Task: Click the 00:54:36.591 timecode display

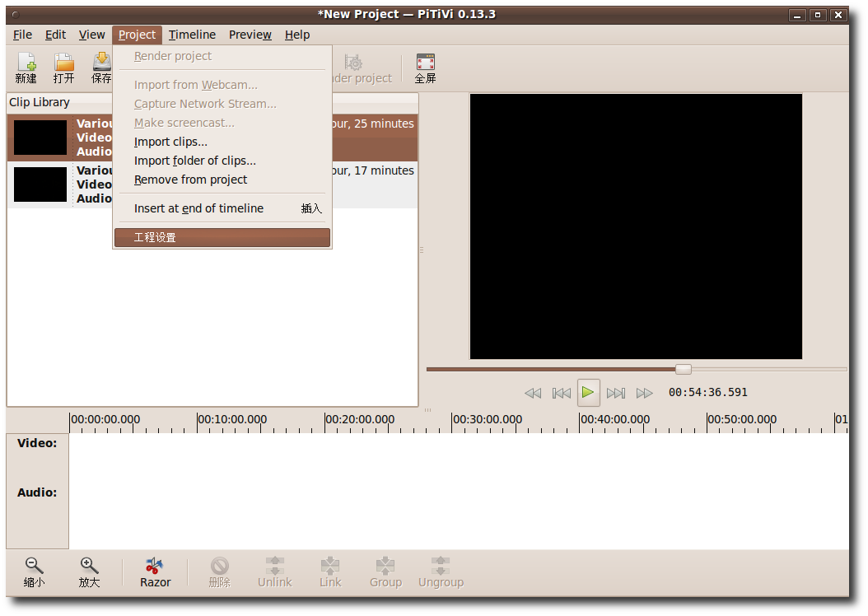Action: (x=707, y=392)
